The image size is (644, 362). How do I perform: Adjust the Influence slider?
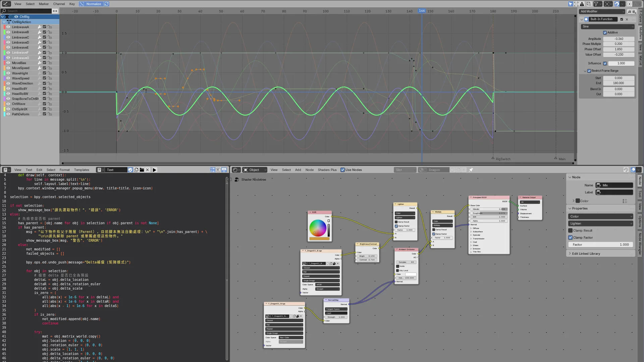coord(621,63)
